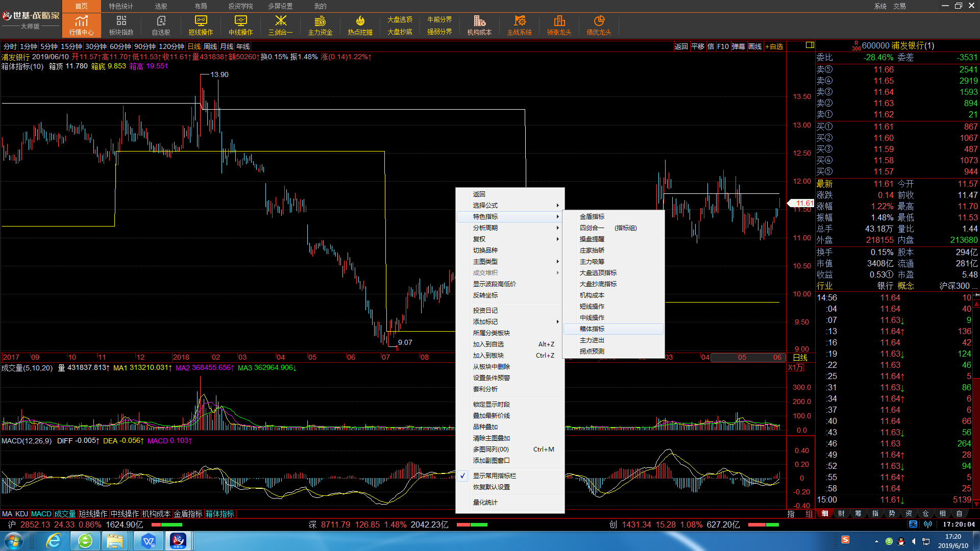Open the 行情中心 market center icon
The height and width of the screenshot is (551, 980).
pyautogui.click(x=81, y=24)
